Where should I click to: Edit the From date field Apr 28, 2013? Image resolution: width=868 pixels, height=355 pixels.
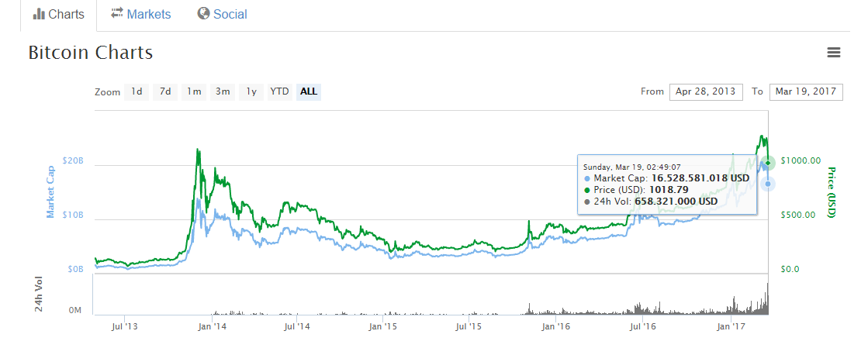[705, 91]
